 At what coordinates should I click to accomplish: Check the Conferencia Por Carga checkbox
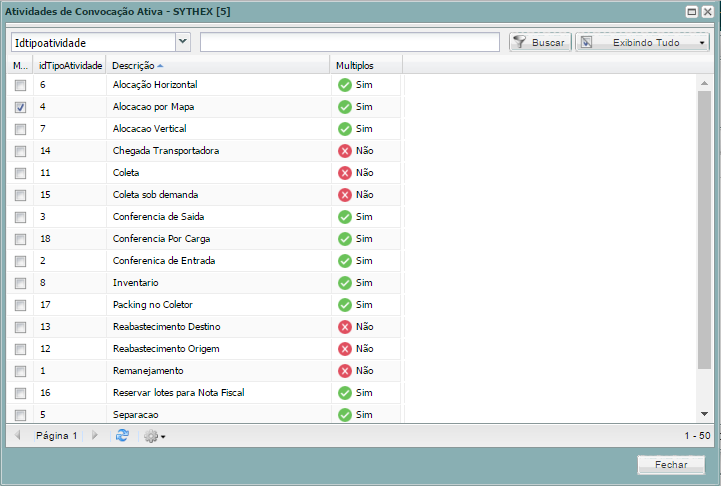point(20,239)
